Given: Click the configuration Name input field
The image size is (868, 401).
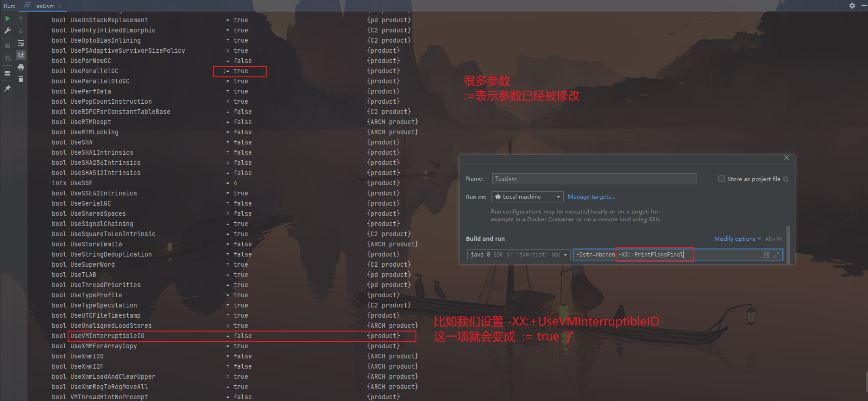Looking at the screenshot, I should tap(594, 179).
